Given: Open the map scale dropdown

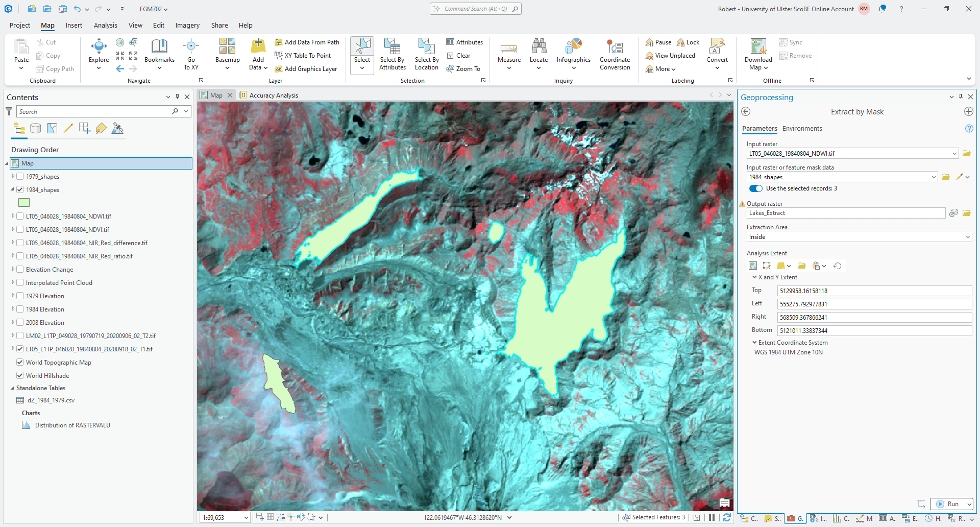Looking at the screenshot, I should pyautogui.click(x=246, y=518).
